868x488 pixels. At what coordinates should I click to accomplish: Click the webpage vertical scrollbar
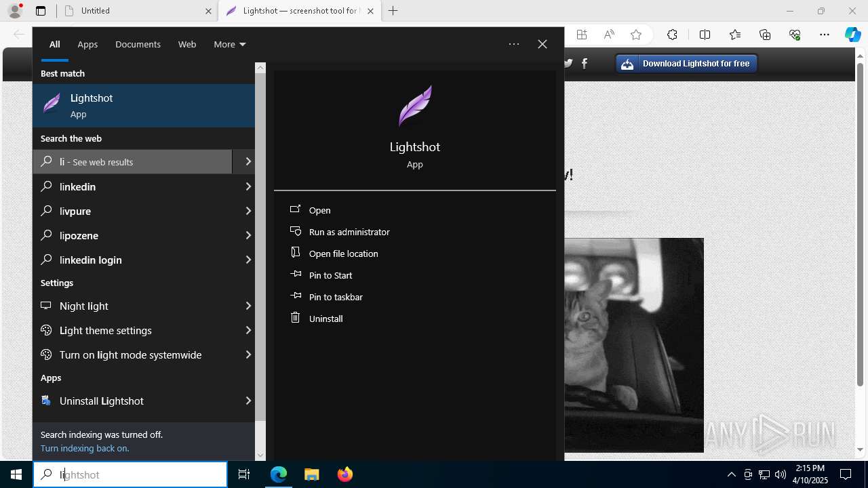860,224
